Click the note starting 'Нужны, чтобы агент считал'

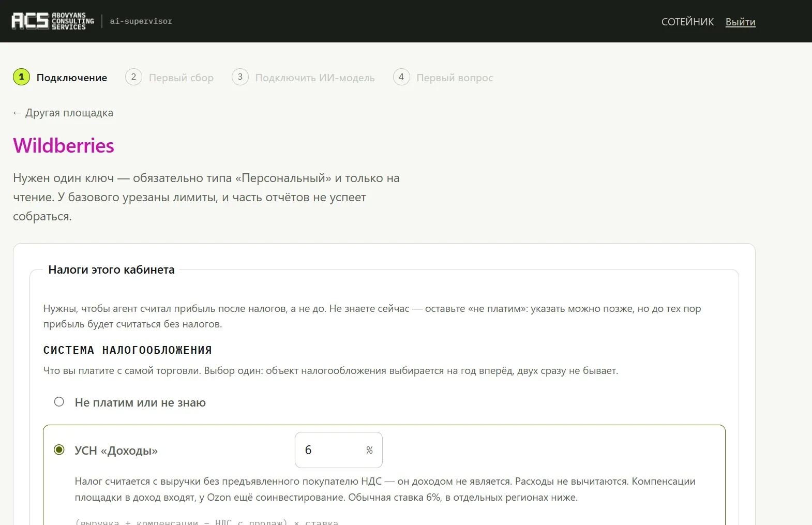point(372,317)
